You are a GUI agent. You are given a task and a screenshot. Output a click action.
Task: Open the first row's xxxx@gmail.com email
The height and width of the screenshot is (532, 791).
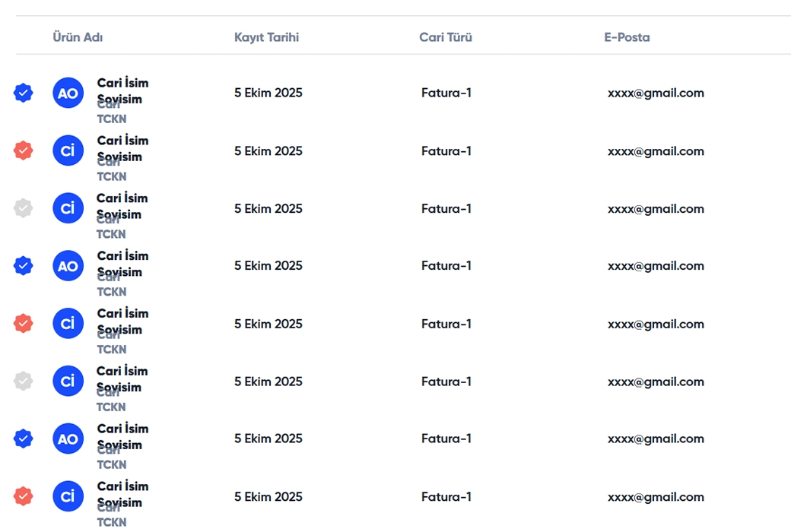[656, 93]
